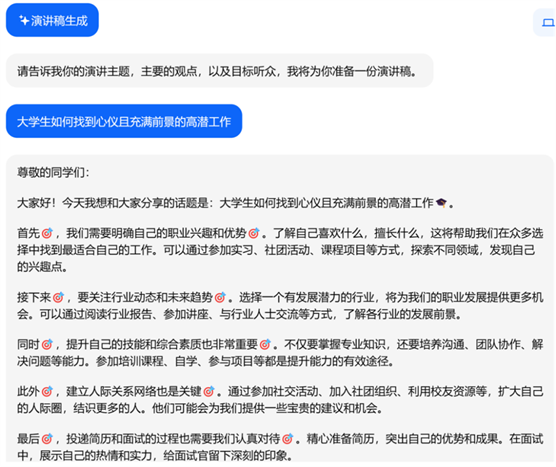Click the icon at top right corner
Image resolution: width=556 pixels, height=467 pixels.
tap(548, 23)
